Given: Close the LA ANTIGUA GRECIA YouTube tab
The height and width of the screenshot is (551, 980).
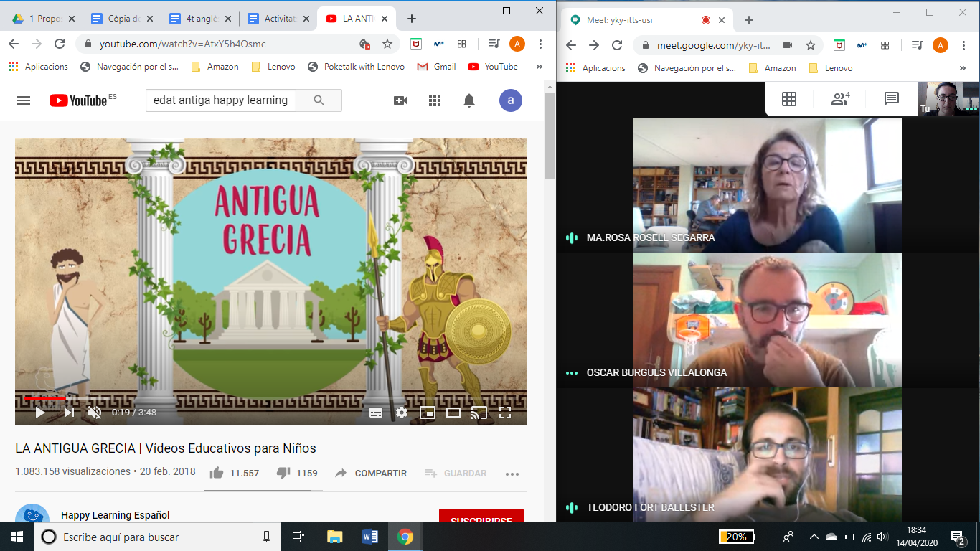Looking at the screenshot, I should (x=384, y=19).
